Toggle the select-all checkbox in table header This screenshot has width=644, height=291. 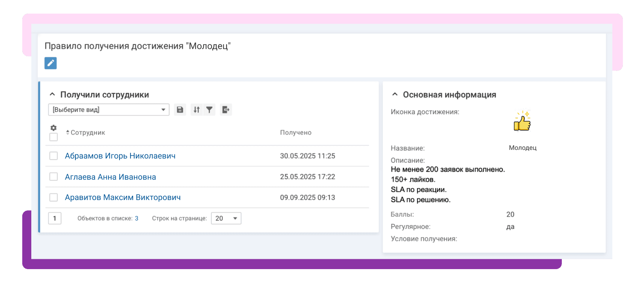[x=54, y=137]
